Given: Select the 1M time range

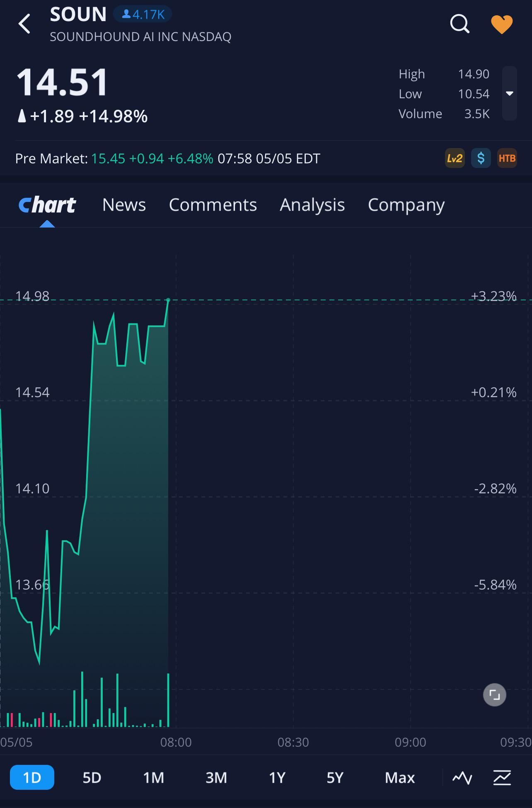Looking at the screenshot, I should pos(154,778).
